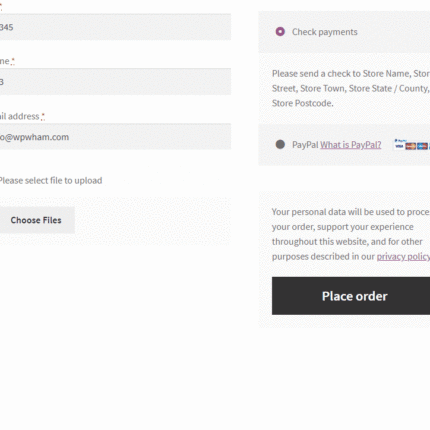This screenshot has width=430, height=430.
Task: Select the Check payments radio button
Action: tap(280, 32)
